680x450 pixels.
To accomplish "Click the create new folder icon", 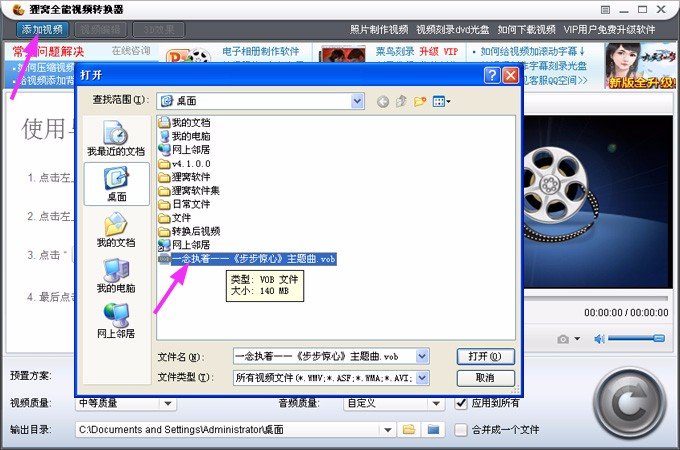I will [420, 101].
